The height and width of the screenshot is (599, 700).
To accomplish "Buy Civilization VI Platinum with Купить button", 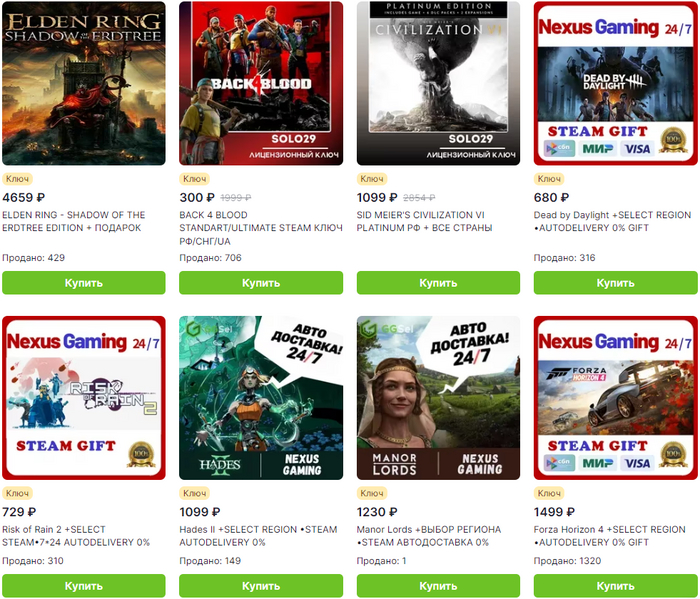I will coord(438,283).
